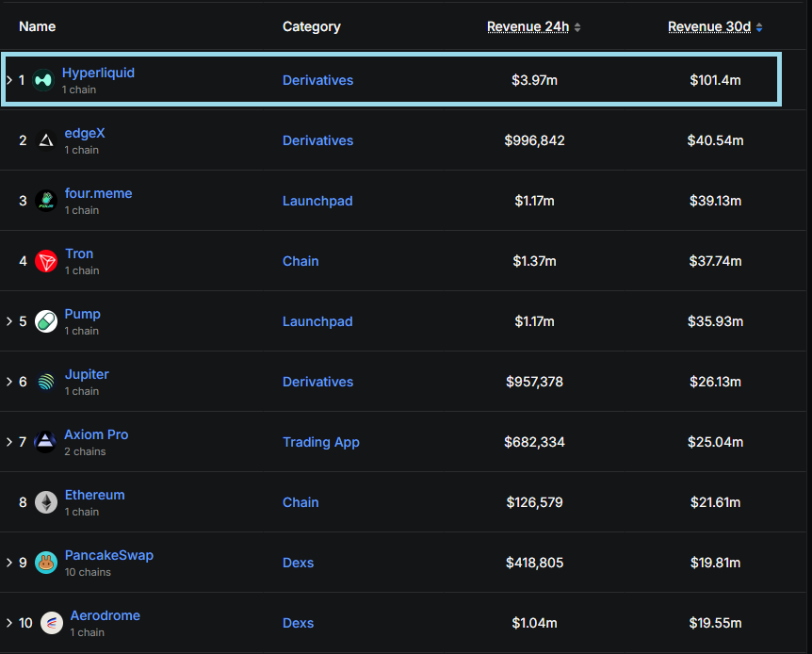
Task: Open the Axiom Pro protocol link
Action: point(96,434)
